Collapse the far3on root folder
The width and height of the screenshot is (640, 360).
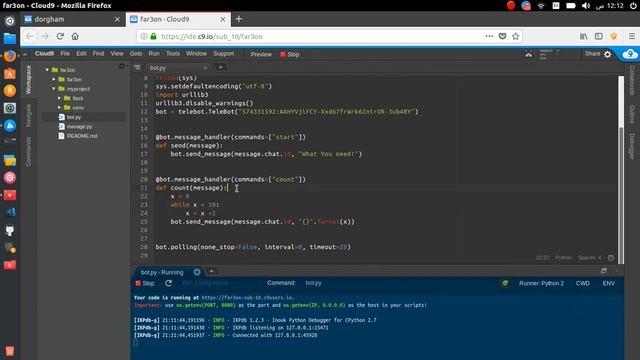point(47,70)
